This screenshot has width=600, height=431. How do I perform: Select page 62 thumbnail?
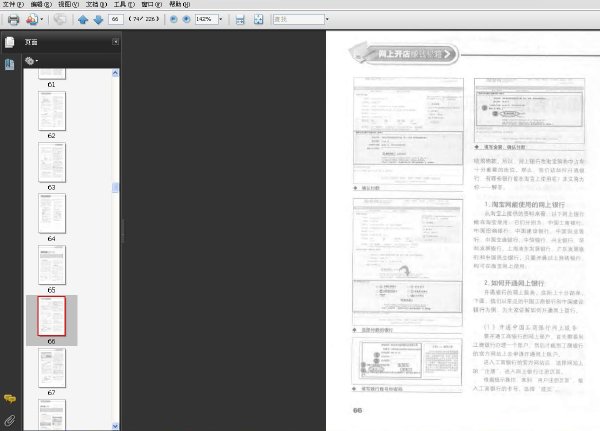tap(52, 111)
